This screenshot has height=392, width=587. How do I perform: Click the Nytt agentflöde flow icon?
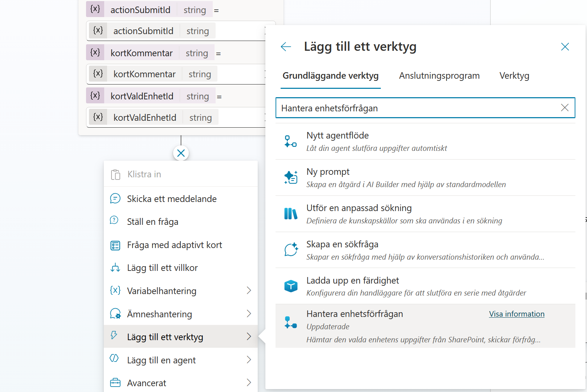point(290,141)
